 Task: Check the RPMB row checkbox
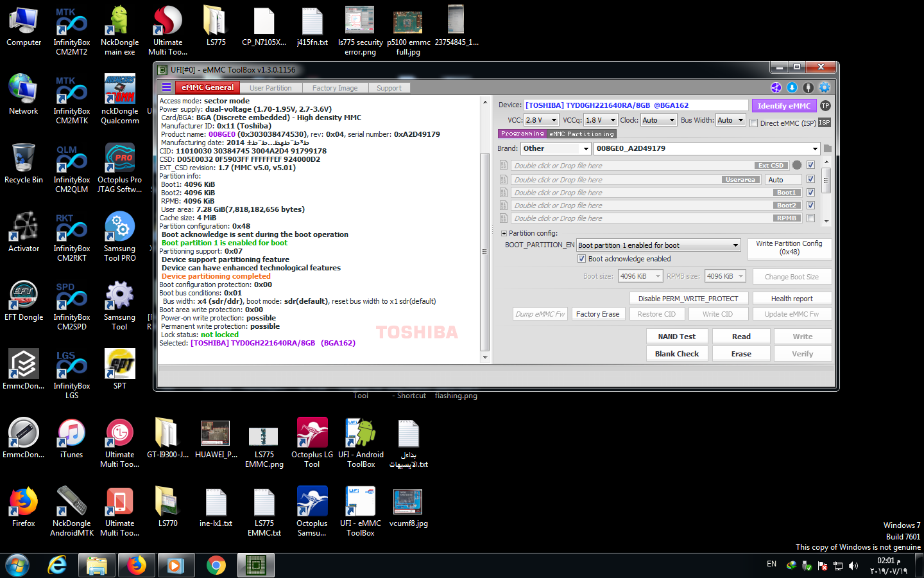tap(810, 218)
